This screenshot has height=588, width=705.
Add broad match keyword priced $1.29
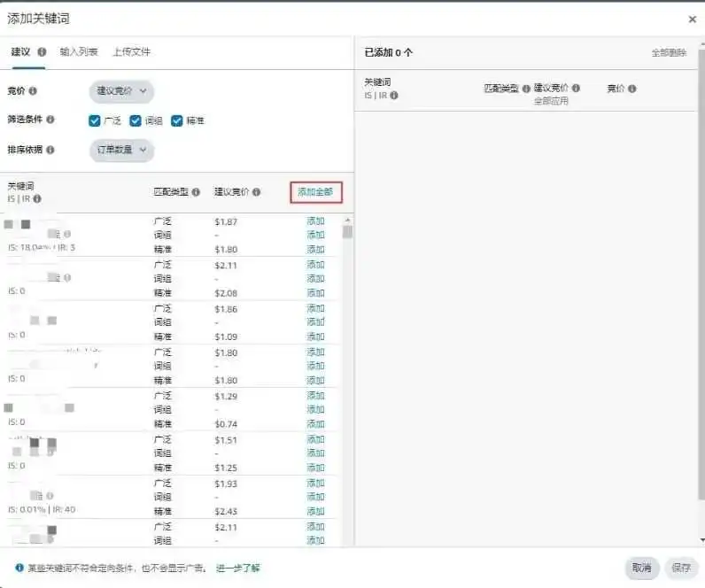[315, 396]
